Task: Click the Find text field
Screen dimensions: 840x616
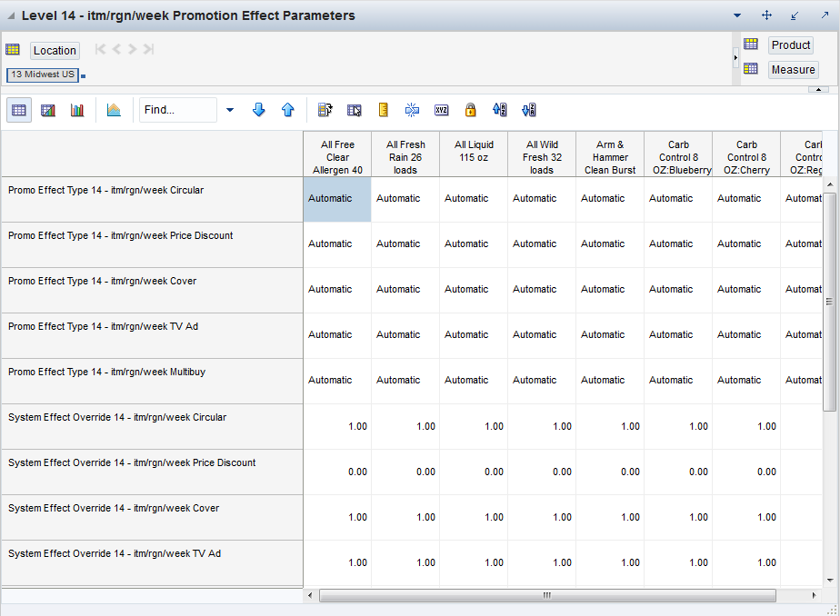Action: pos(177,110)
